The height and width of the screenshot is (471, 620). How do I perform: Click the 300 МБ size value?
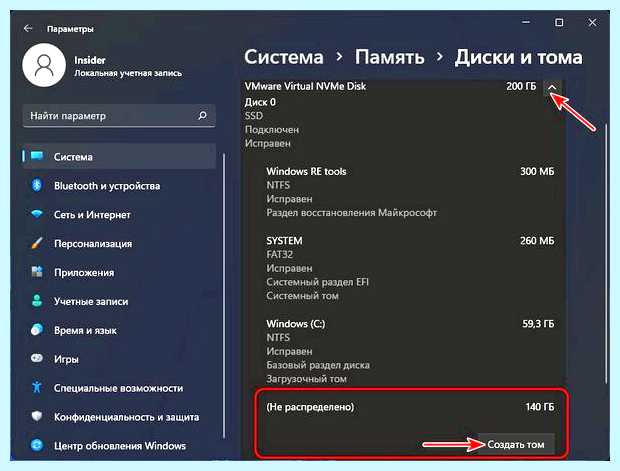tap(537, 171)
